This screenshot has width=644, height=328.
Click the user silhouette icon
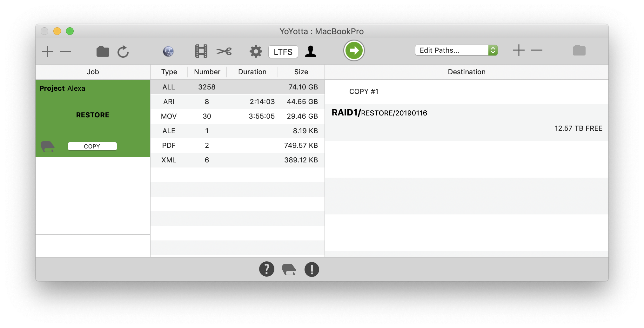310,51
